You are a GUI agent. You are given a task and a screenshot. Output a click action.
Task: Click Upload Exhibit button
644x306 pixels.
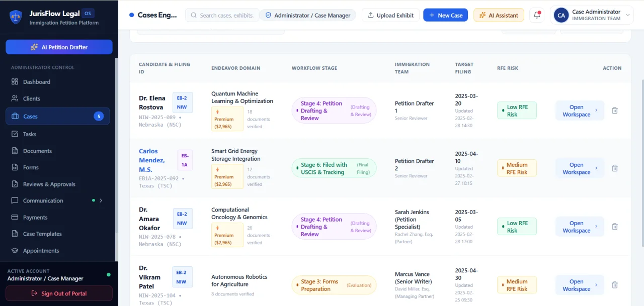tap(390, 15)
